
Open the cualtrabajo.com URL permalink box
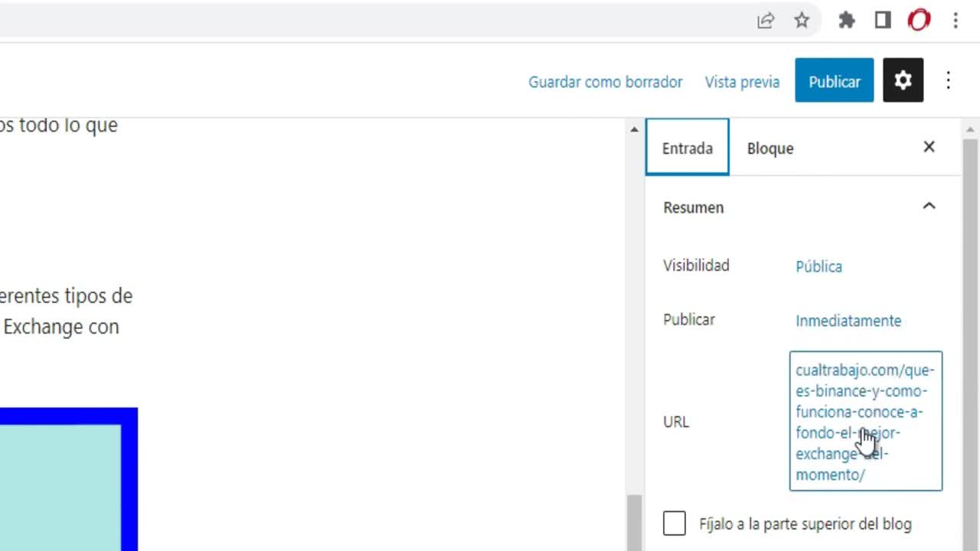coord(866,421)
